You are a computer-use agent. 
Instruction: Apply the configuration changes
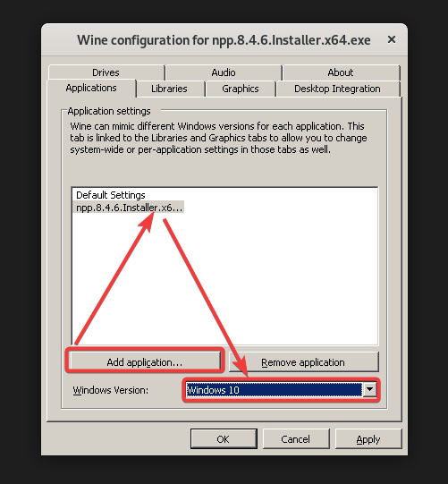click(x=368, y=439)
